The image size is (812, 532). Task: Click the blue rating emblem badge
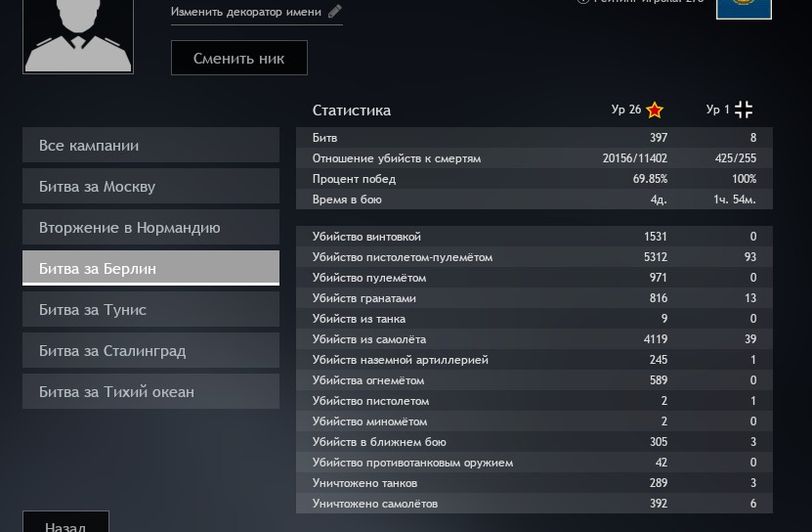click(744, 8)
